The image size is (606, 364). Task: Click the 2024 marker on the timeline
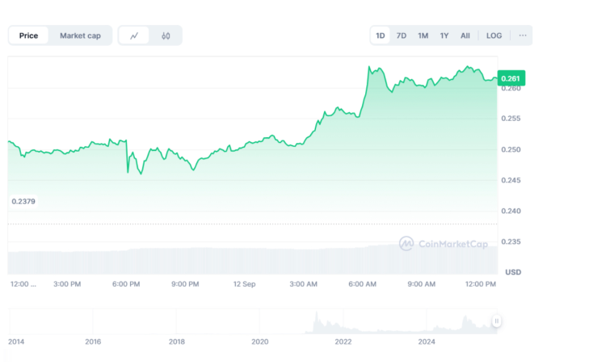click(427, 341)
